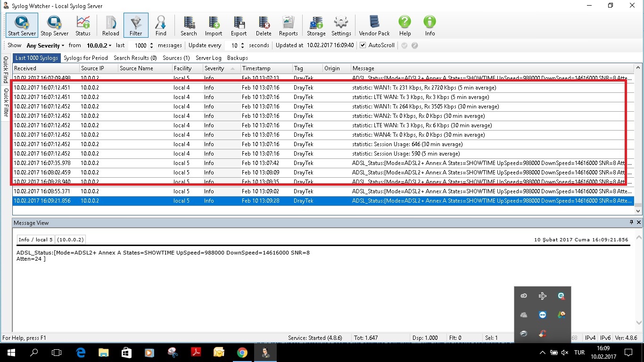Click the syslog list vertical scrollbar
The width and height of the screenshot is (644, 362).
[638, 137]
